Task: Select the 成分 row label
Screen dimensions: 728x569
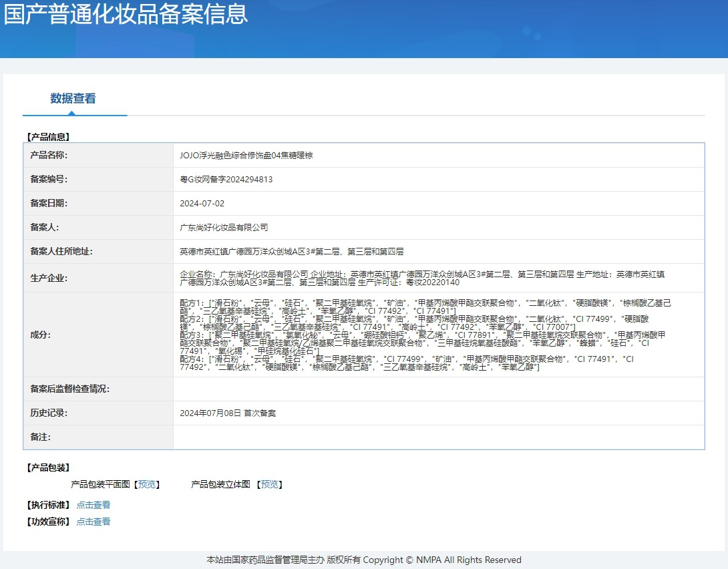Action: (40, 335)
